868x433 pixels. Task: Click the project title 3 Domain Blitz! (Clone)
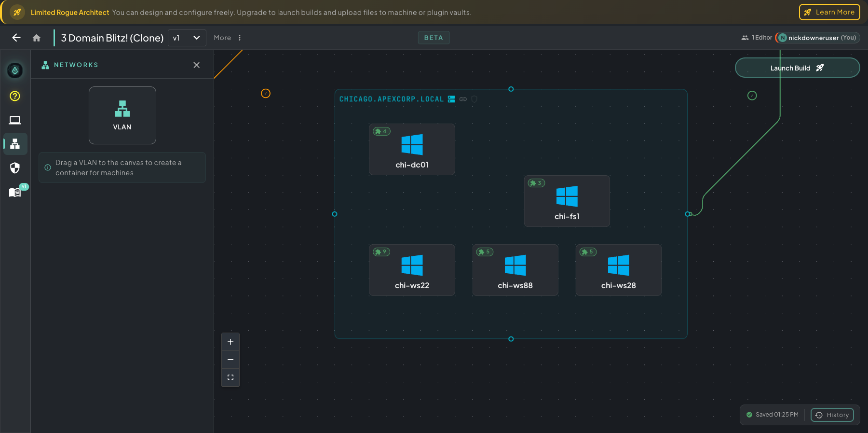click(x=112, y=38)
